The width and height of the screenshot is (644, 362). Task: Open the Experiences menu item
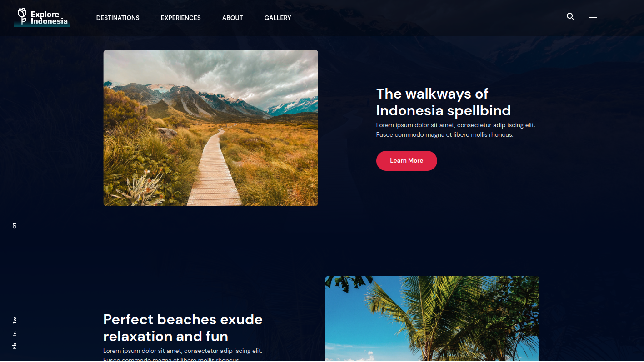click(181, 18)
